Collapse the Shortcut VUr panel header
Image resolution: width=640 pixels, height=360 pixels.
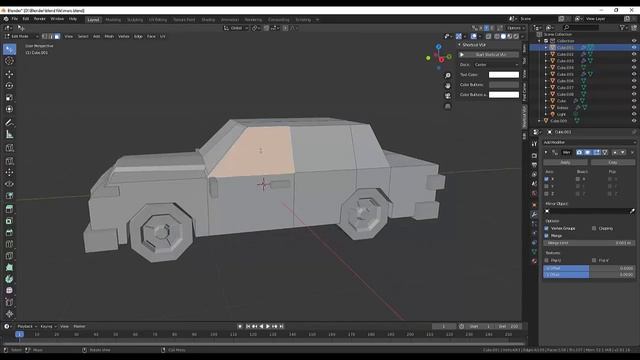pos(474,45)
